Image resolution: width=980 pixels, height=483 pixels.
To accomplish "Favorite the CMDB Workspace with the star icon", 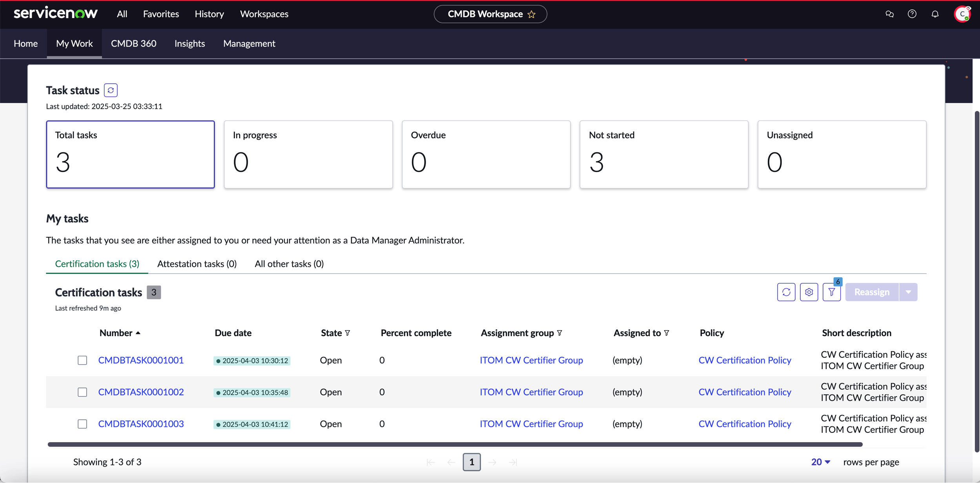I will click(532, 14).
